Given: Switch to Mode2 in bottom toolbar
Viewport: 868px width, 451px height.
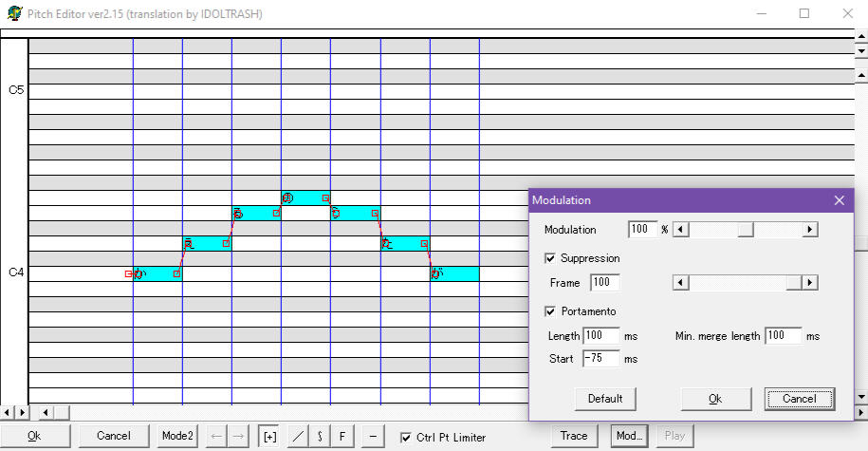Looking at the screenshot, I should (177, 436).
